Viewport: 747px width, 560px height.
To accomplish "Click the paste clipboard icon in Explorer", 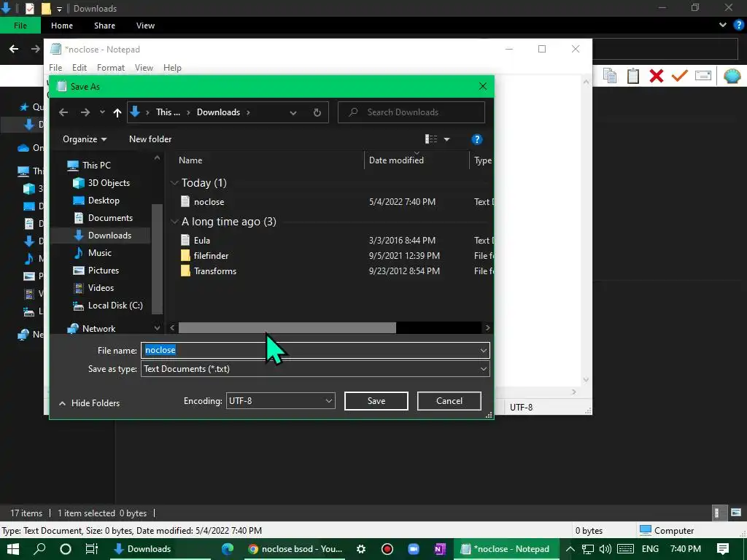I will [x=633, y=76].
